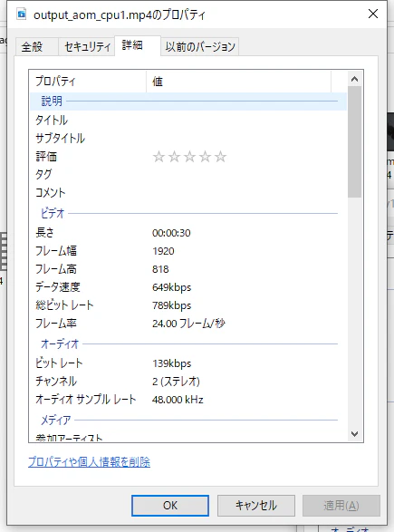Select the メディア section header
This screenshot has width=394, height=532.
pyautogui.click(x=188, y=420)
